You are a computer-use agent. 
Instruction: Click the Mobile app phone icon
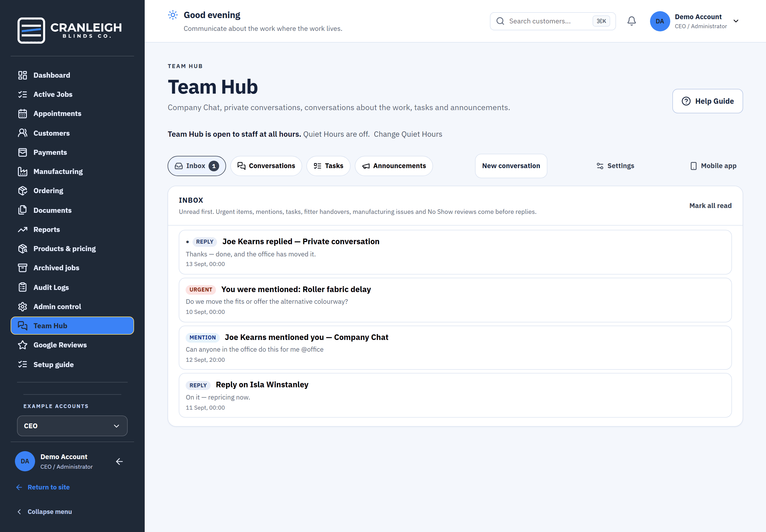pos(693,166)
